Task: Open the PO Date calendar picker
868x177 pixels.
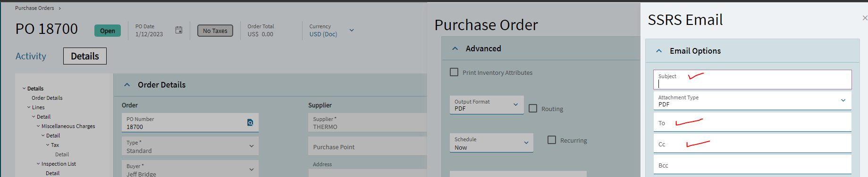Action: click(179, 30)
